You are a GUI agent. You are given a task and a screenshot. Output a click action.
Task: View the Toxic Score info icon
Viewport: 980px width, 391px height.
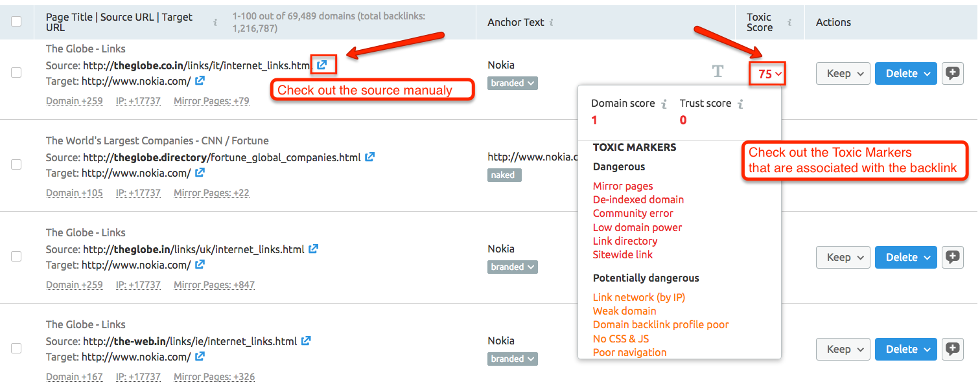click(790, 21)
